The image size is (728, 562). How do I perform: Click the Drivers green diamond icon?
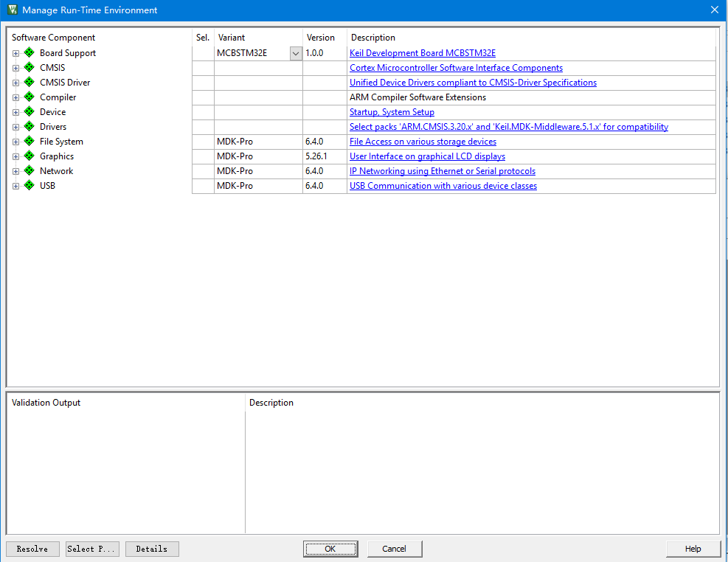point(30,126)
